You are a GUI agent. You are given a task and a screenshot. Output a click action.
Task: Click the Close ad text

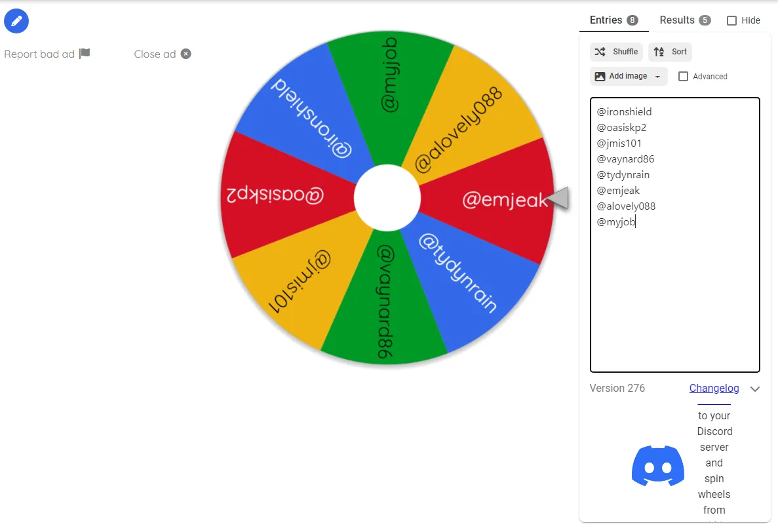[x=155, y=54]
